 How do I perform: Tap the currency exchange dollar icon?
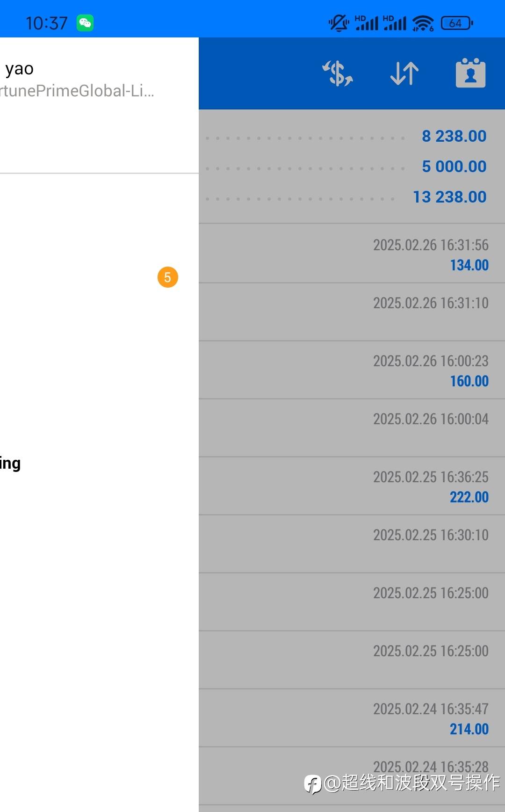click(x=338, y=73)
